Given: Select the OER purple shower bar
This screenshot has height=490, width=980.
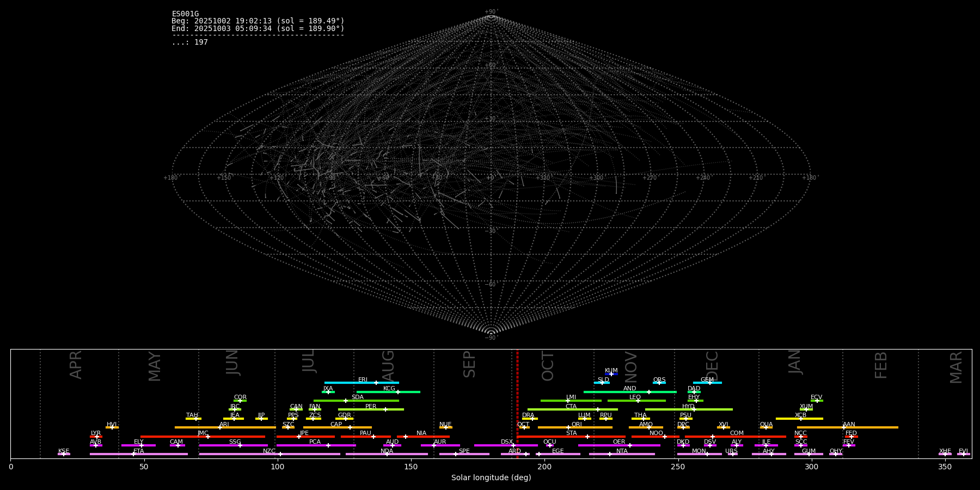Looking at the screenshot, I should [x=619, y=445].
